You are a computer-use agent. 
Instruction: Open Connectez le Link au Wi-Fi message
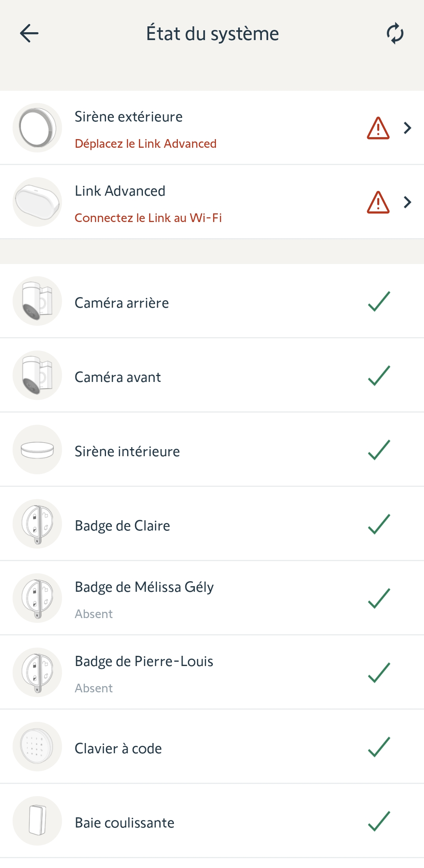coord(148,218)
